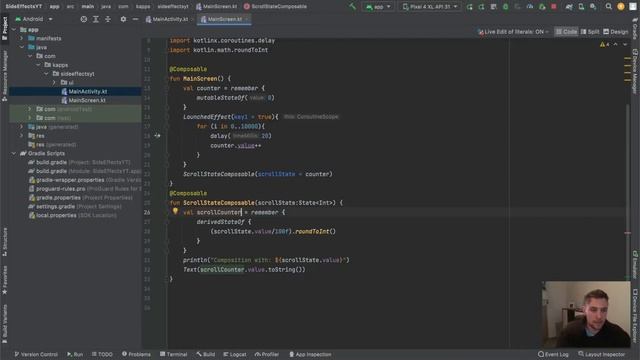Click ScrollStateComposable breadcrumb item
640x360 pixels.
click(275, 7)
